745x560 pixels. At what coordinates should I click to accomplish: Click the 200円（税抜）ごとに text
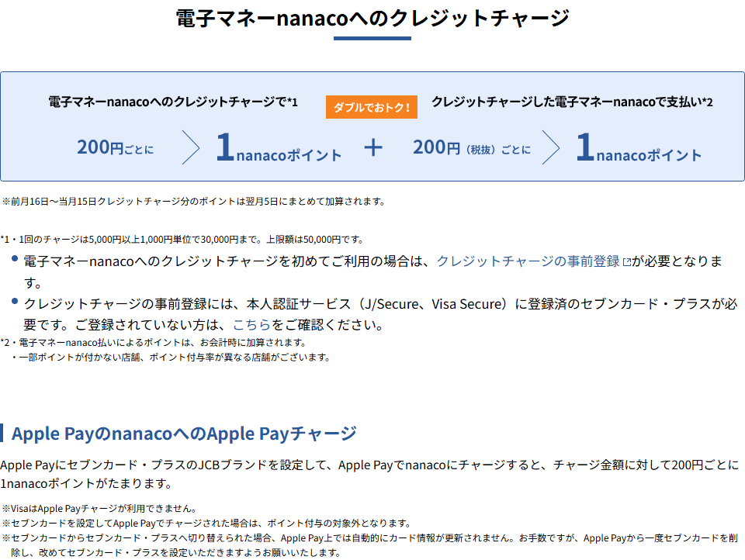coord(471,147)
